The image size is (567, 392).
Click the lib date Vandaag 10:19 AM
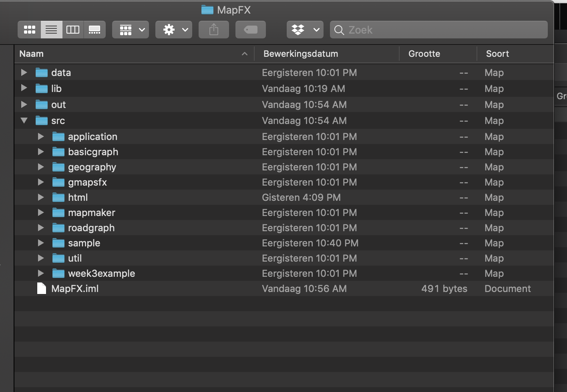[304, 88]
